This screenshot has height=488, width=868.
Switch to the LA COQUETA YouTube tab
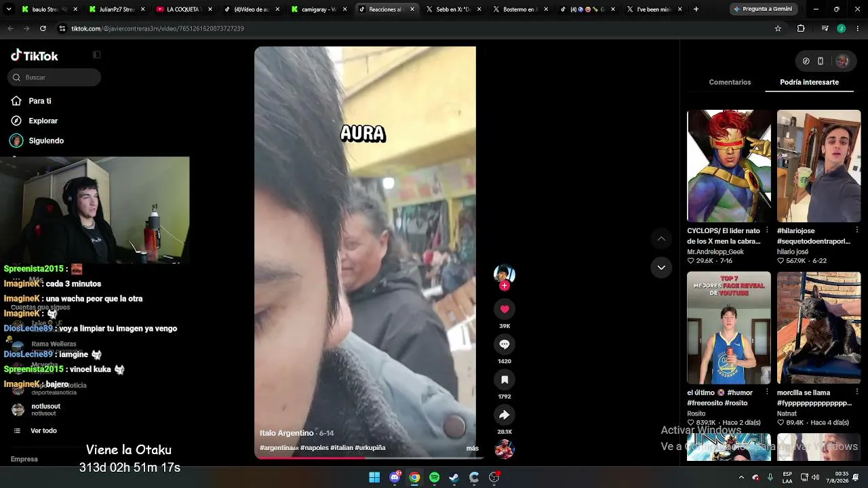183,9
